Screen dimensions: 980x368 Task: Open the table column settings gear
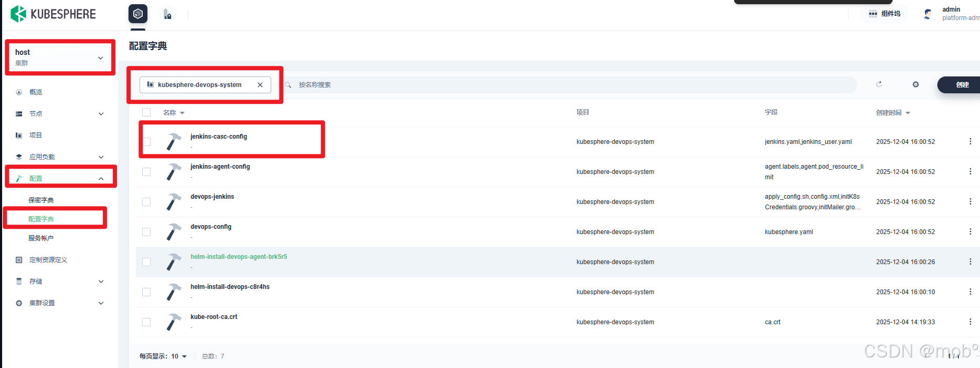click(916, 84)
